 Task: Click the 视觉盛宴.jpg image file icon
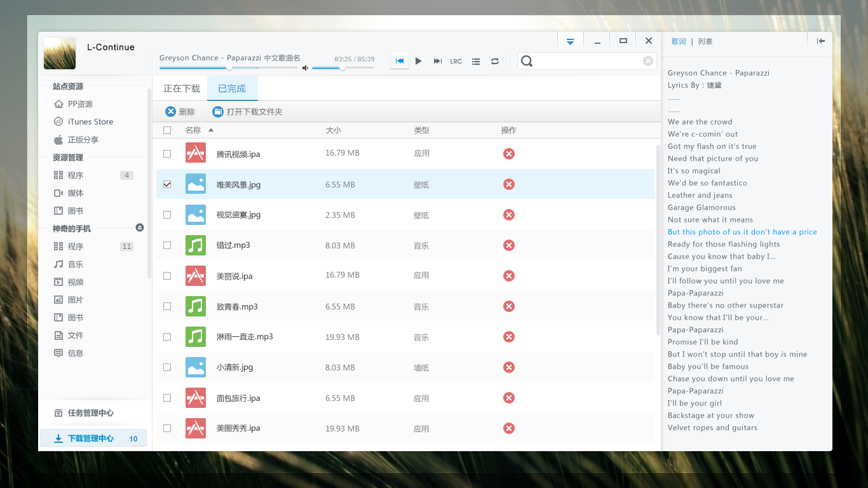click(196, 215)
